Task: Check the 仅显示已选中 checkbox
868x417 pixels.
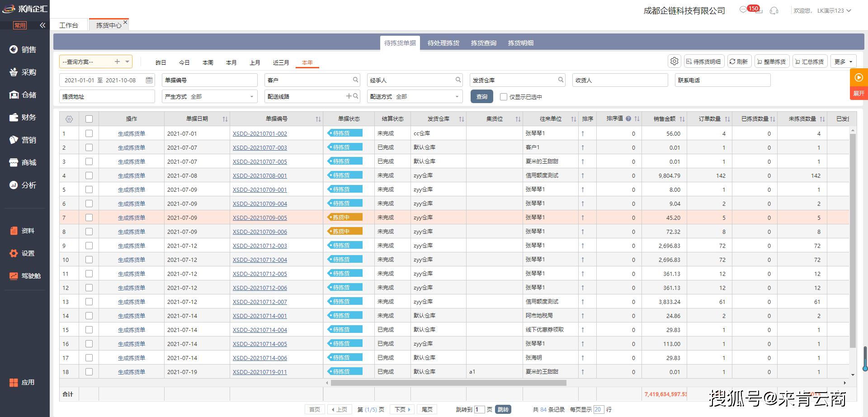Action: coord(504,96)
